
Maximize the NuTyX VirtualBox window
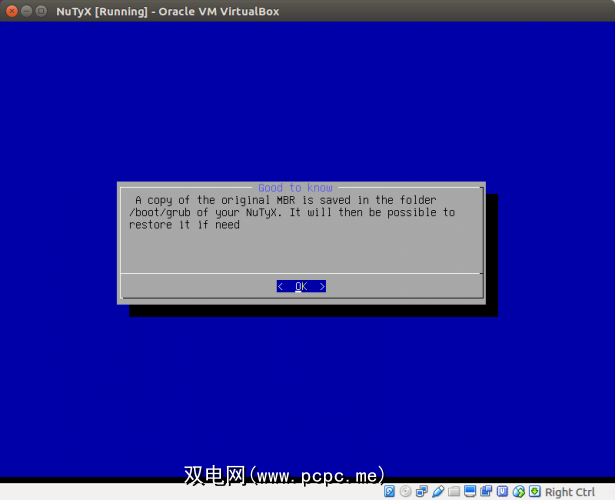(41, 11)
